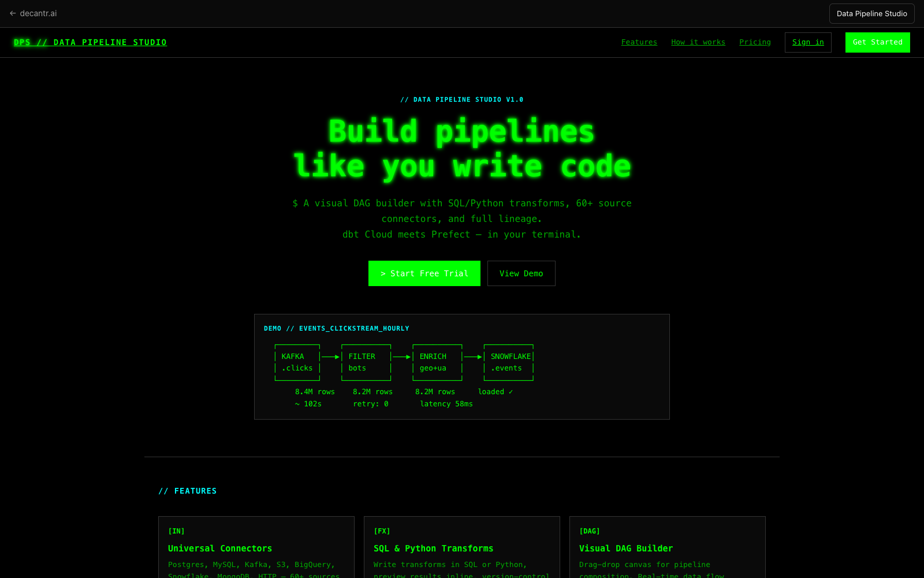This screenshot has width=924, height=578.
Task: Select the ENRICH geo+ua node in the demo diagram
Action: point(437,362)
